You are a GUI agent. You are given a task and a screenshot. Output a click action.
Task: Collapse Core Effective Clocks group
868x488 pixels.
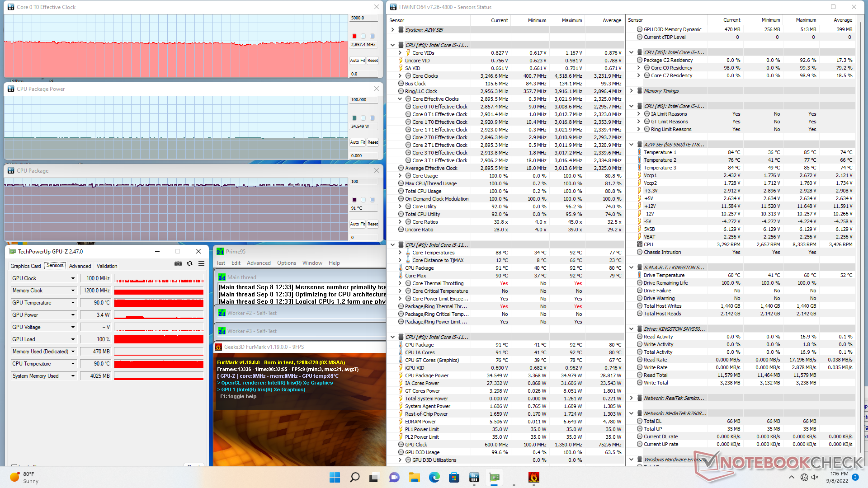(400, 99)
